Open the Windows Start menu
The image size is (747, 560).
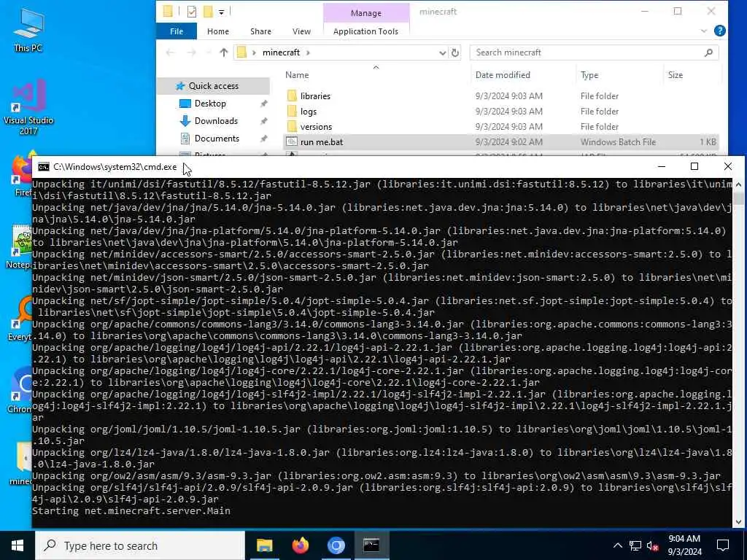[x=18, y=545]
